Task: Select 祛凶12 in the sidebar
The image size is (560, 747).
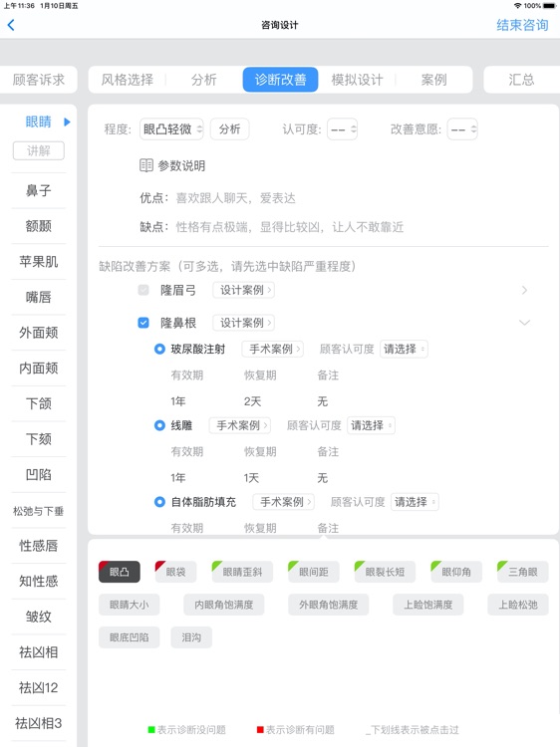Action: point(39,687)
